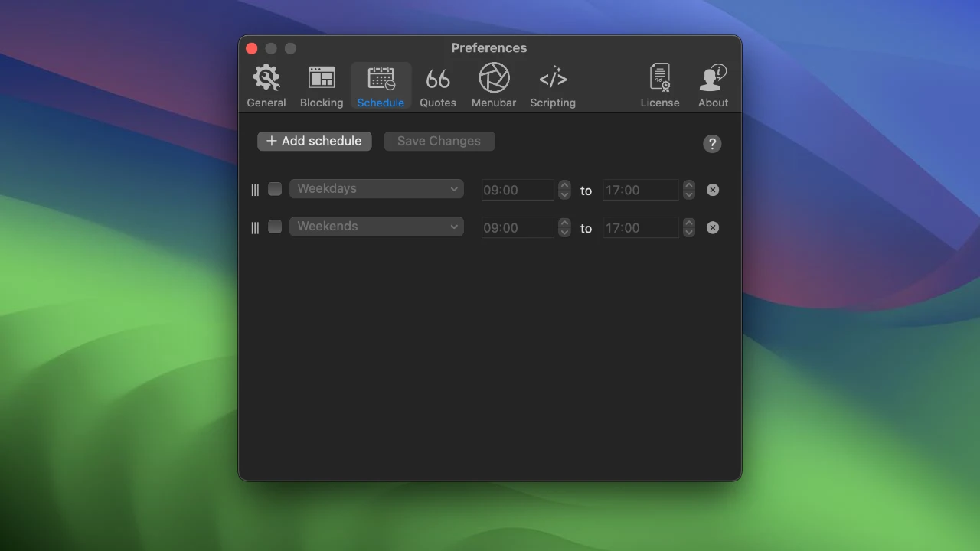Delete the Weekends schedule row
Screen dimensions: 980x551
click(x=713, y=227)
